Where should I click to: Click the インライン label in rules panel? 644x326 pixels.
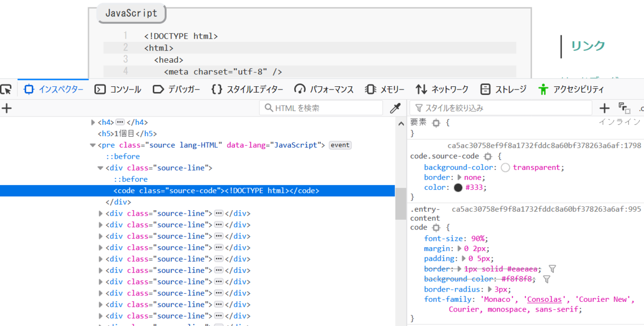pyautogui.click(x=620, y=122)
